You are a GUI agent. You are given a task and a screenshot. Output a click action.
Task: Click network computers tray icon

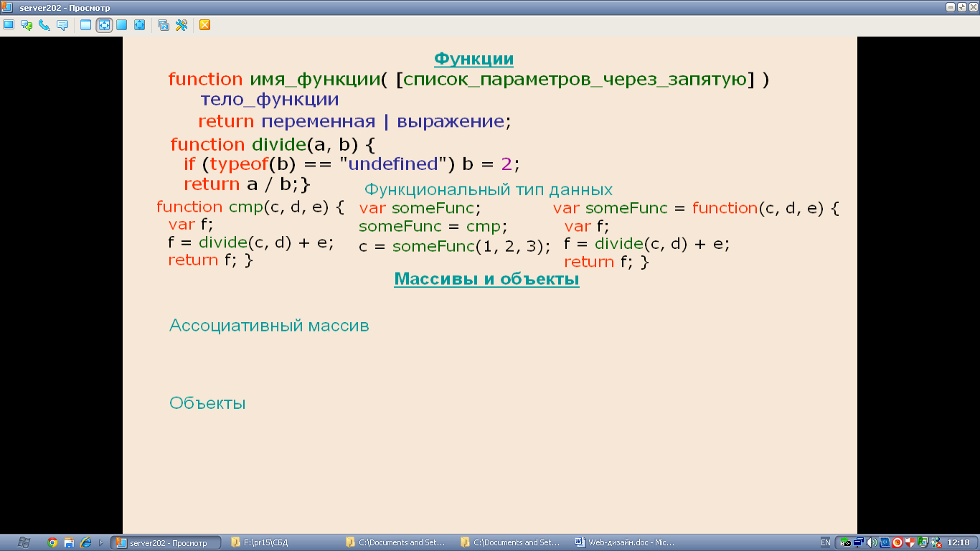(x=858, y=542)
